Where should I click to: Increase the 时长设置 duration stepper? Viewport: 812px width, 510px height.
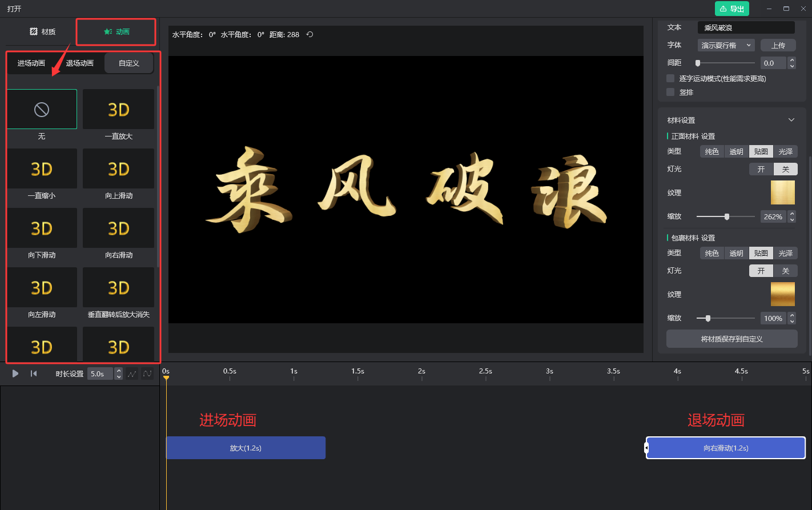click(x=119, y=371)
